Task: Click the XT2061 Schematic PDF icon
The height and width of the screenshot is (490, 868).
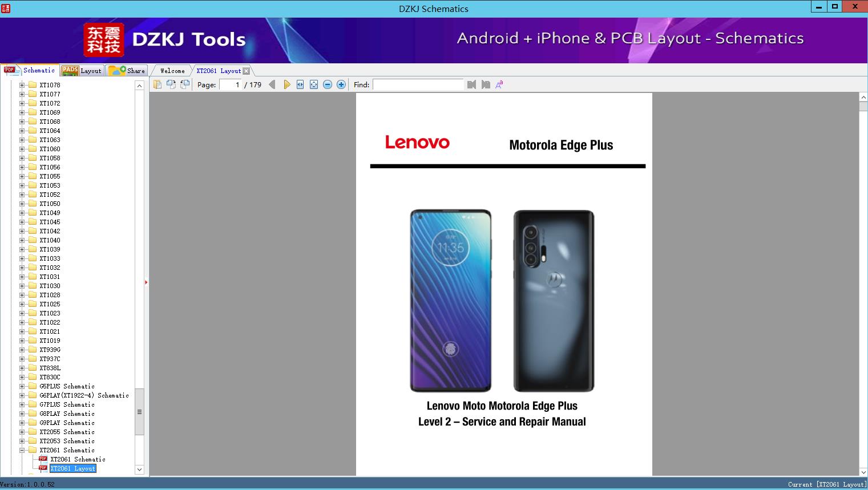Action: click(43, 459)
